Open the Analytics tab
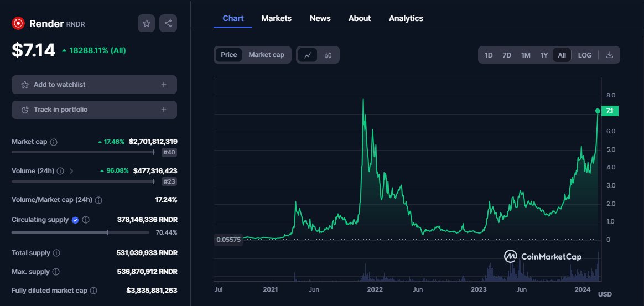Image resolution: width=644 pixels, height=306 pixels. pos(406,18)
